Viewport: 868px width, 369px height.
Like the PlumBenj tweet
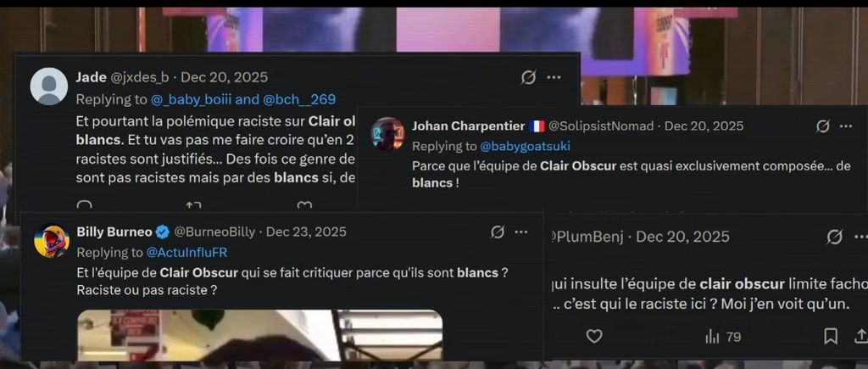click(594, 336)
